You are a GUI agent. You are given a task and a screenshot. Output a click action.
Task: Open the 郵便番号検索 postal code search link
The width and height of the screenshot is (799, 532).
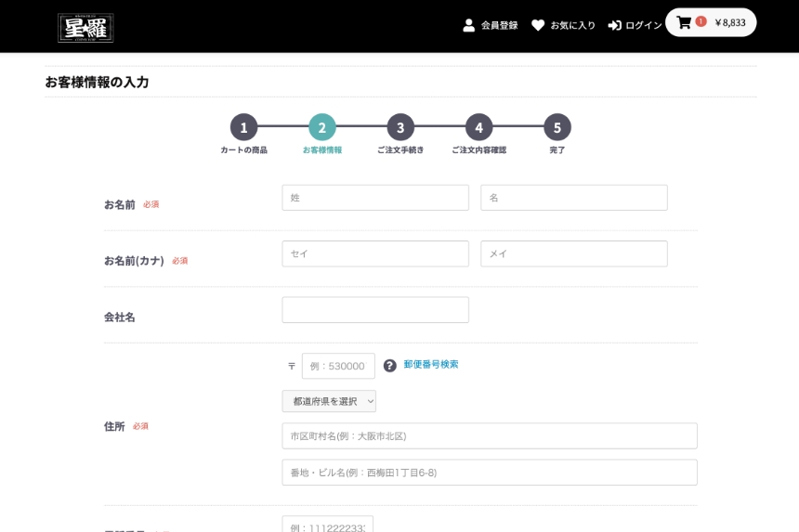pos(431,365)
